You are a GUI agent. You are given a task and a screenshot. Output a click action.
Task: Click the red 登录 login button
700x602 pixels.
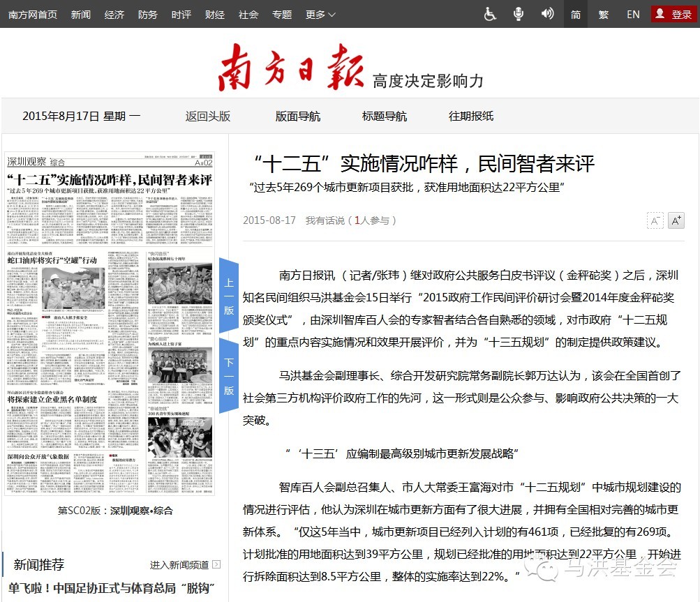(x=673, y=14)
